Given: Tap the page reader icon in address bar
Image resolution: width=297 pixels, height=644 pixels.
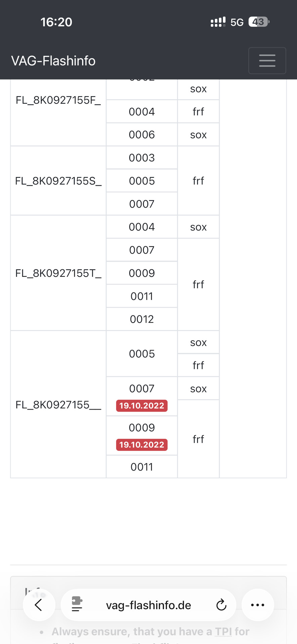Looking at the screenshot, I should (x=77, y=604).
